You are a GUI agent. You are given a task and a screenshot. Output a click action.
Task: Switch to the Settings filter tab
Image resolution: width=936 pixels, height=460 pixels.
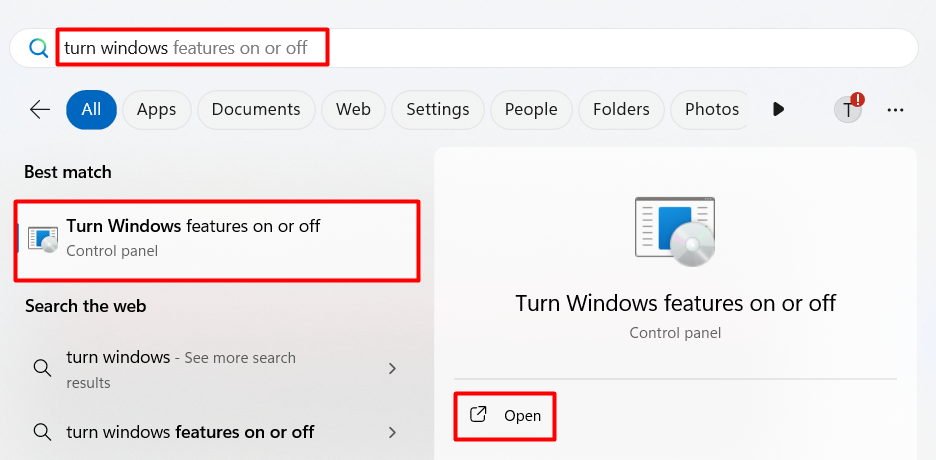[x=438, y=110]
